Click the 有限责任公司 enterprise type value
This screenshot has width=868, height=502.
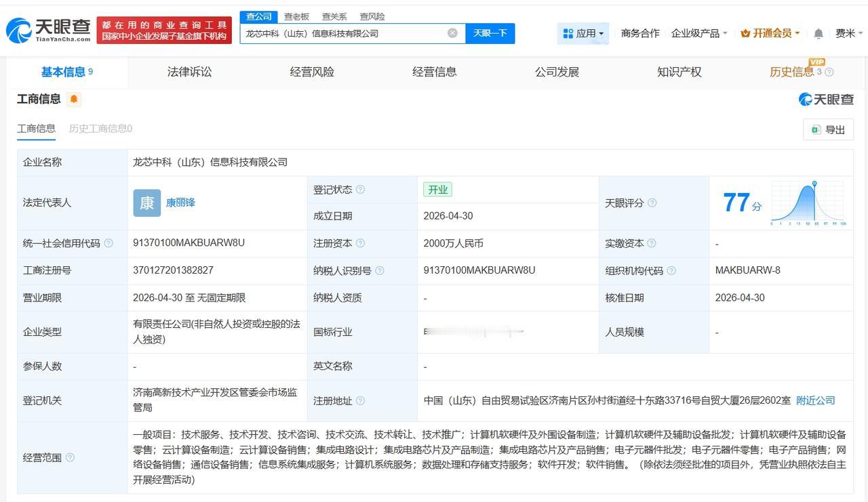pyautogui.click(x=216, y=332)
